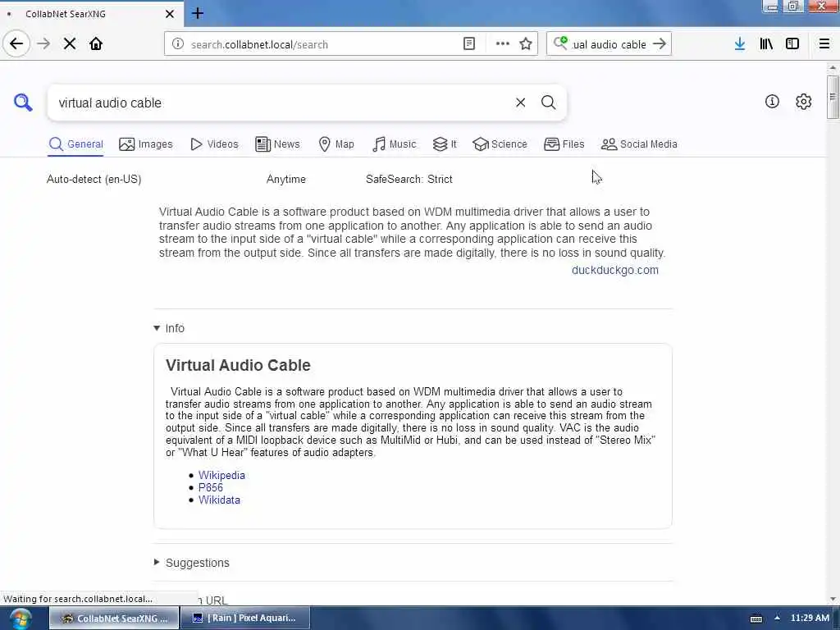Open a new browser tab
The width and height of the screenshot is (840, 630).
pos(198,13)
